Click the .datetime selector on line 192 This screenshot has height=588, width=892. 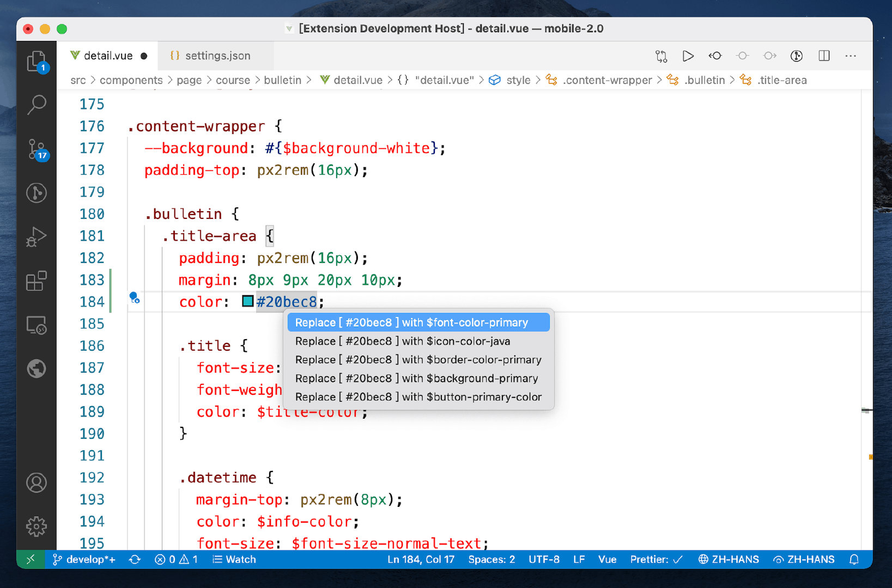218,477
